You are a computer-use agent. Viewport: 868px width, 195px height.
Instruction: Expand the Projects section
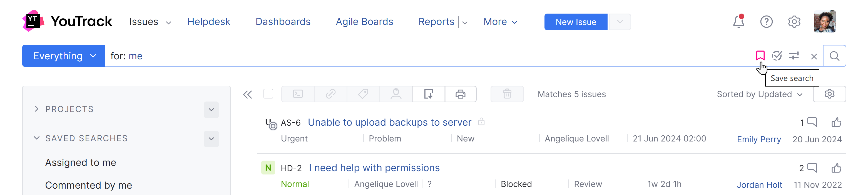tap(37, 109)
